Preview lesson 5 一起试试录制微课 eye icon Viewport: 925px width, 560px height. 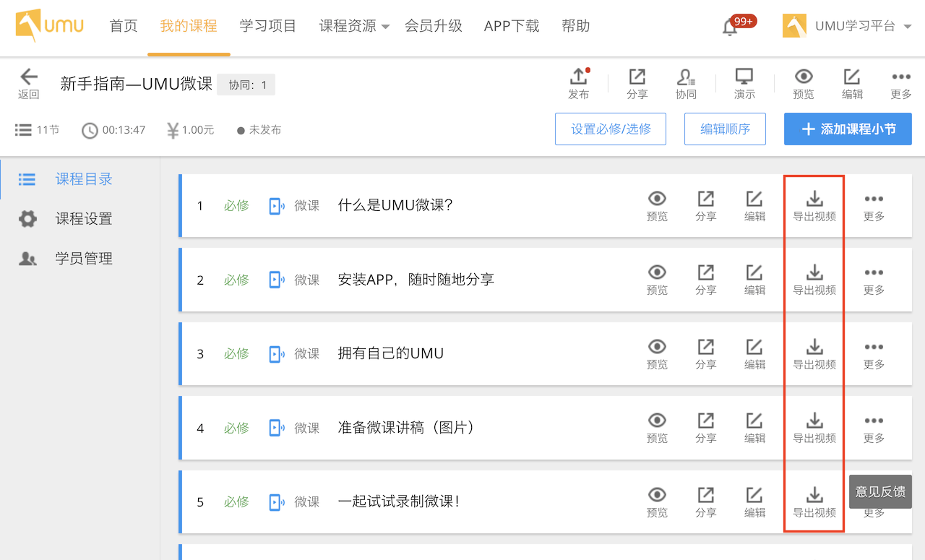point(657,495)
